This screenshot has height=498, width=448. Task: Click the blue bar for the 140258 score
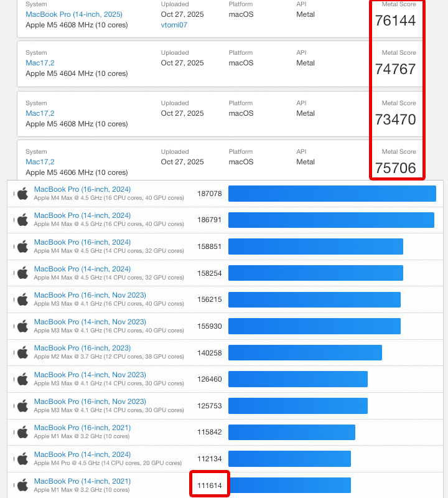pyautogui.click(x=305, y=353)
